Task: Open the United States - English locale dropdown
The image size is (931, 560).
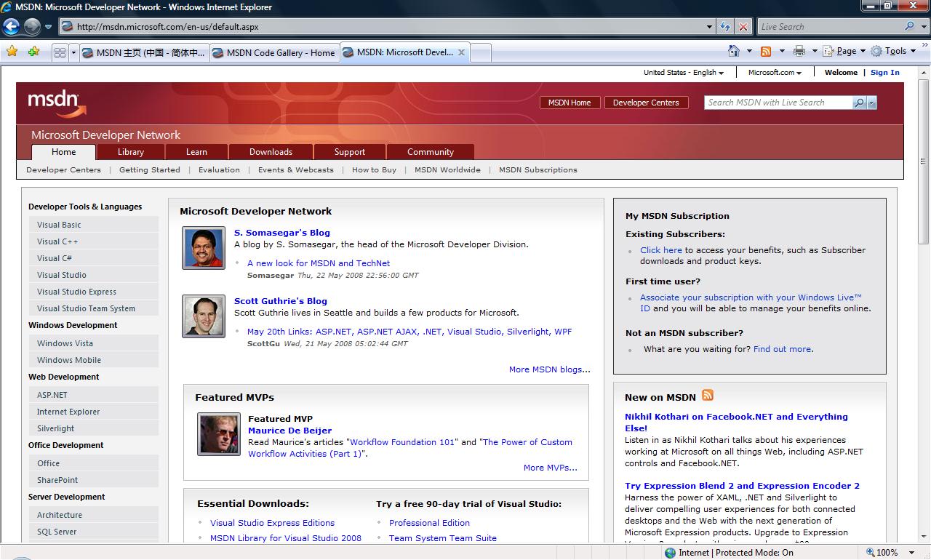Action: 684,73
